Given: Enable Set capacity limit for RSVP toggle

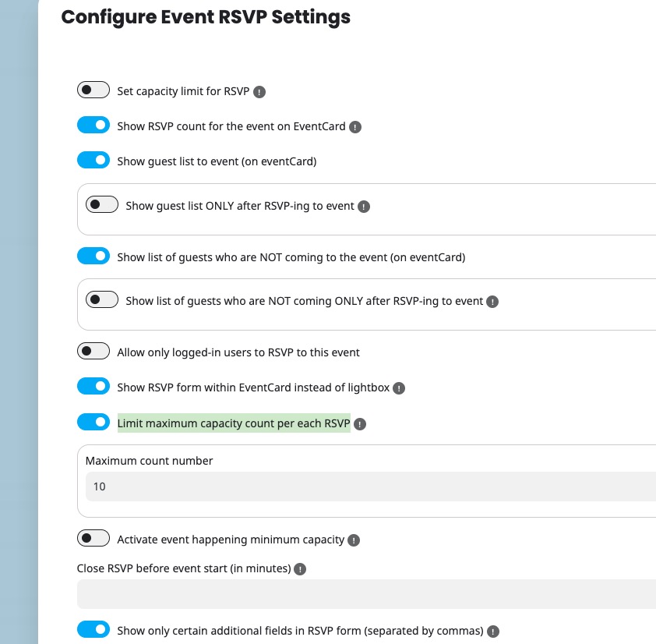Looking at the screenshot, I should point(93,90).
